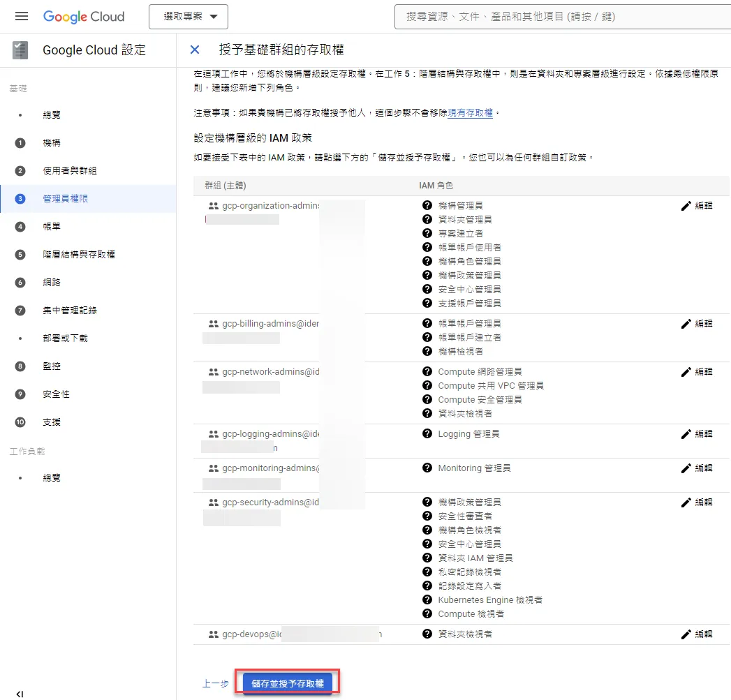Show help for 資料夾 IAM 管理員 role
The image size is (731, 700).
[x=427, y=558]
